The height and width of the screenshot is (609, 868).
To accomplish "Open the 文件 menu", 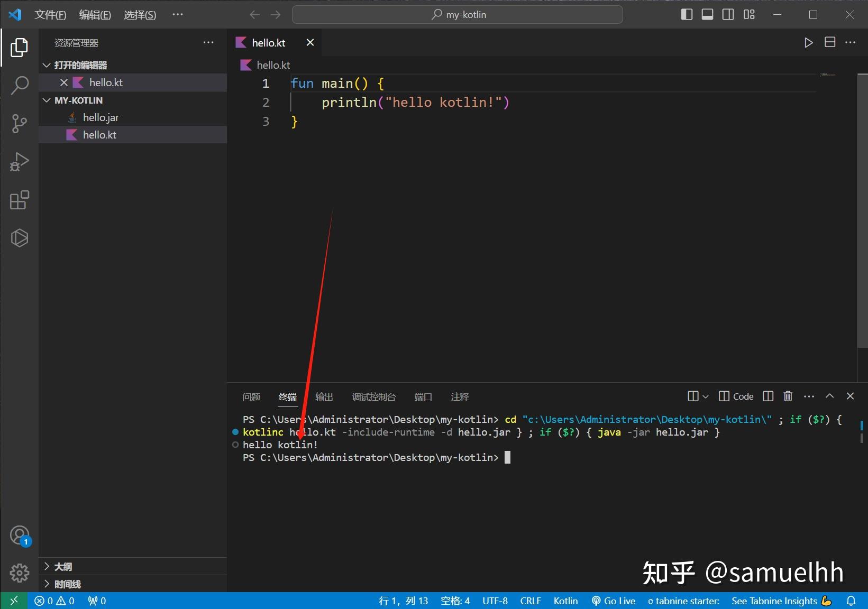I will pyautogui.click(x=50, y=14).
